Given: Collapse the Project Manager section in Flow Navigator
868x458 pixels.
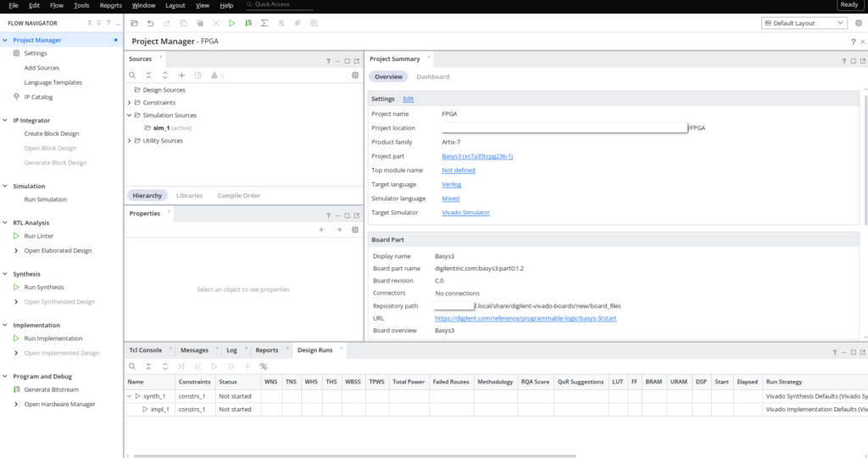Looking at the screenshot, I should click(x=5, y=40).
